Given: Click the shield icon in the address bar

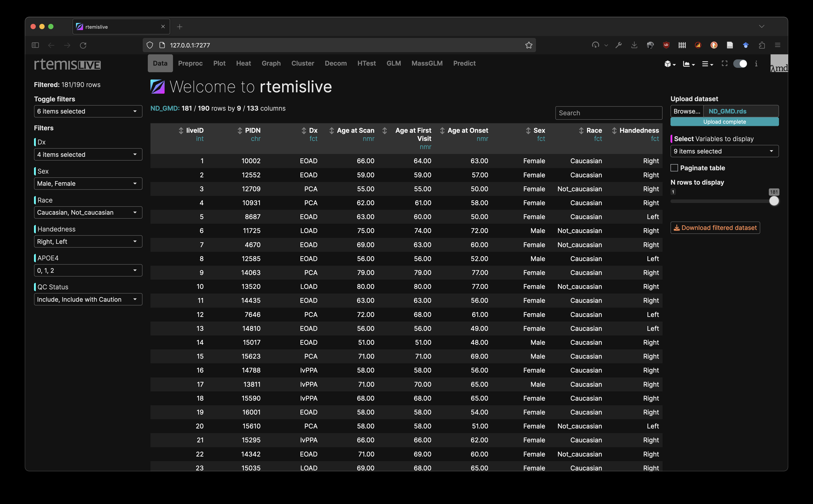Looking at the screenshot, I should (x=150, y=45).
